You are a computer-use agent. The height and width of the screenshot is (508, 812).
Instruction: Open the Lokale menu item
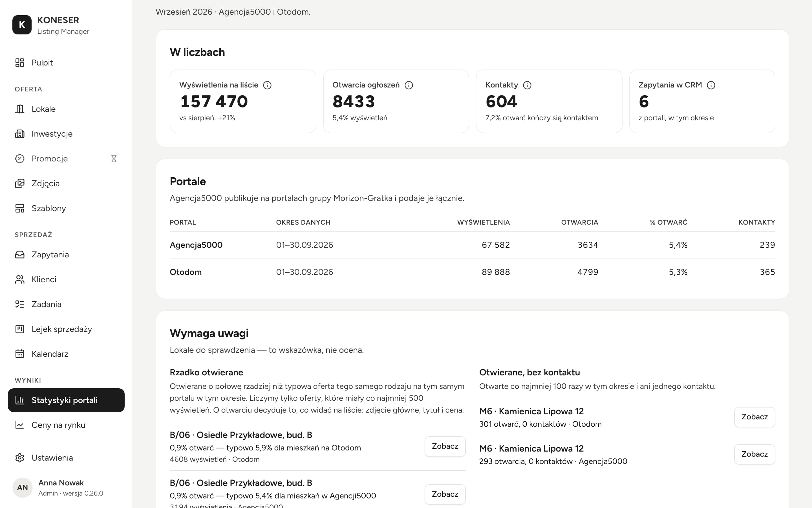(66, 109)
